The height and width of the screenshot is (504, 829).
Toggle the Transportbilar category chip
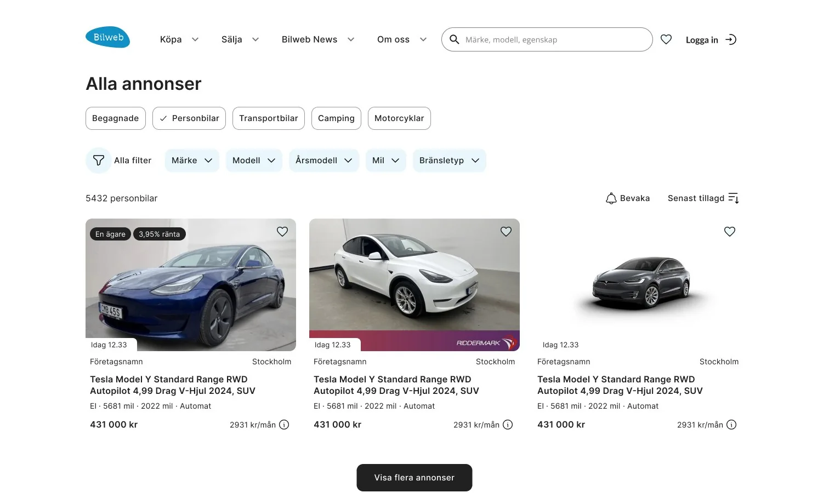tap(269, 118)
